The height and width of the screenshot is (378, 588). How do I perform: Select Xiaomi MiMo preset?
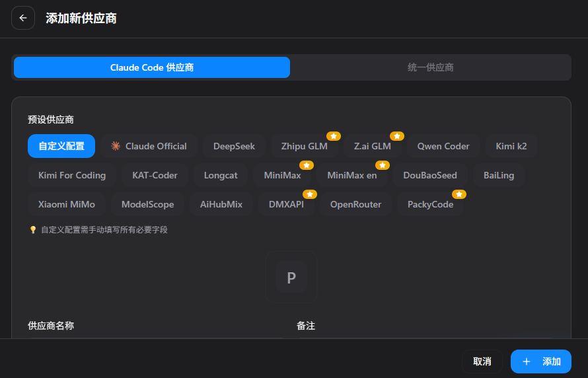pyautogui.click(x=66, y=204)
